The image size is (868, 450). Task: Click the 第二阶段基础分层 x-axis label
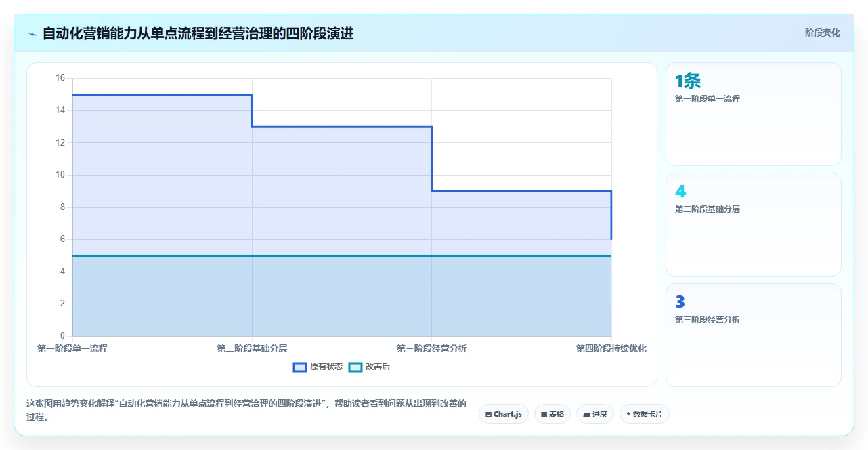click(252, 348)
